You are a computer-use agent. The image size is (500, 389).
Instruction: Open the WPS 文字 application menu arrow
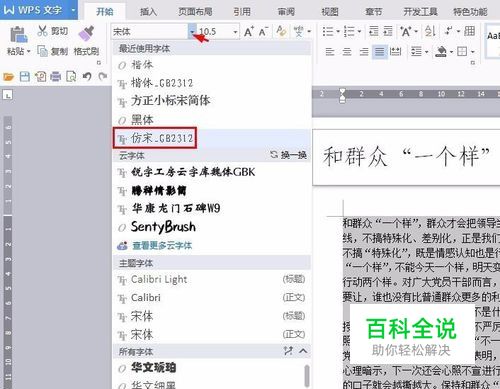click(73, 10)
